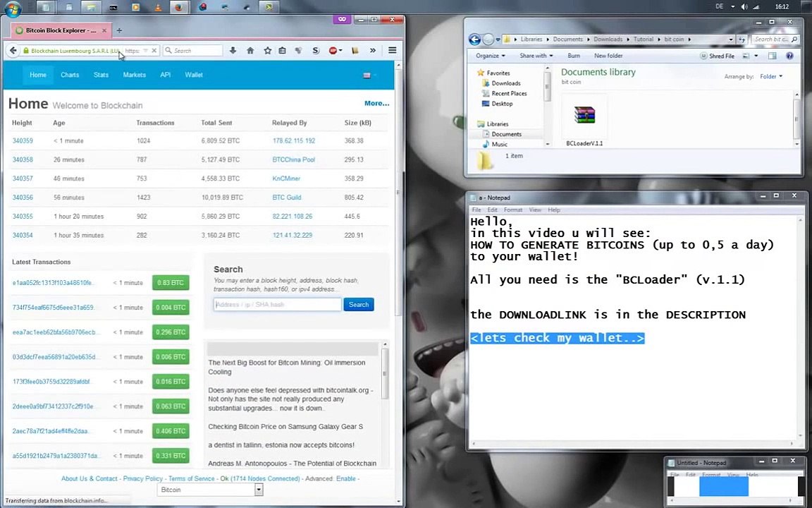Viewport: 812px width, 508px height.
Task: Close the Bitcoin Block Explorer tab
Action: tap(104, 30)
